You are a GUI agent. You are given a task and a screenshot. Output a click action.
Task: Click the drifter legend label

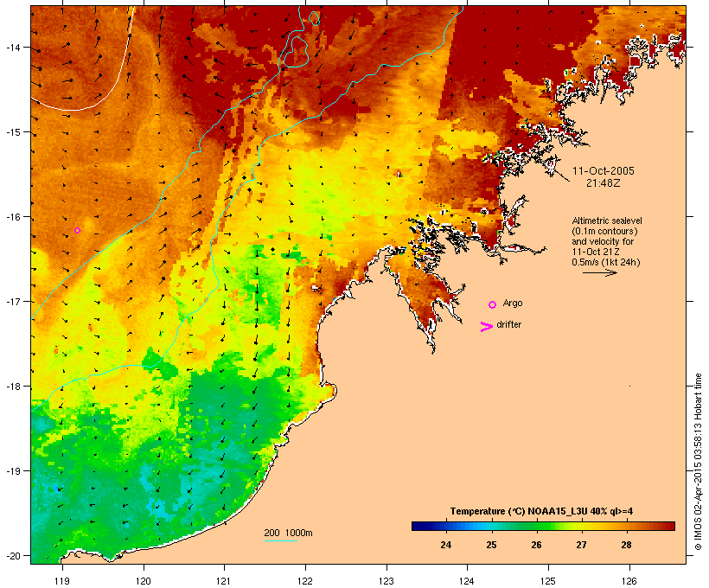click(508, 324)
